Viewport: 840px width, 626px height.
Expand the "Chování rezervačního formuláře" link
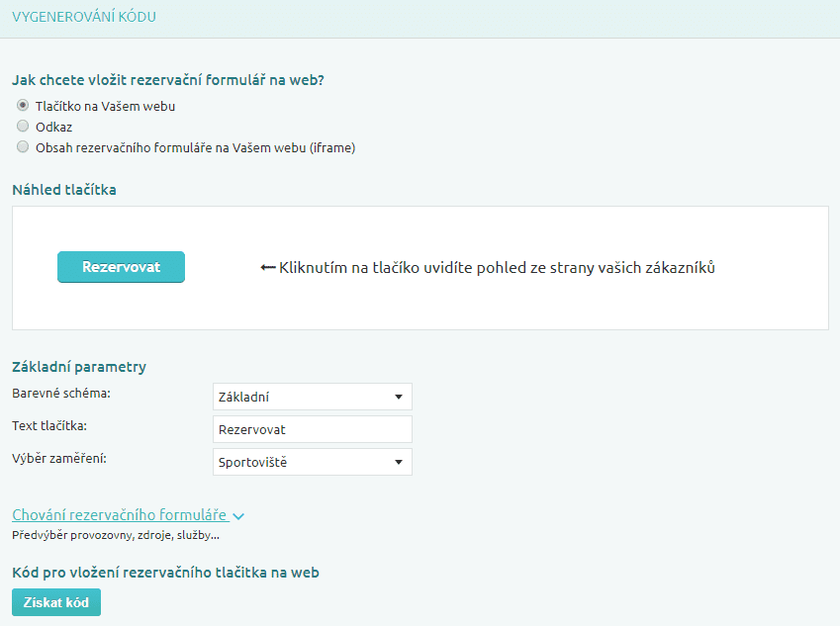point(120,515)
